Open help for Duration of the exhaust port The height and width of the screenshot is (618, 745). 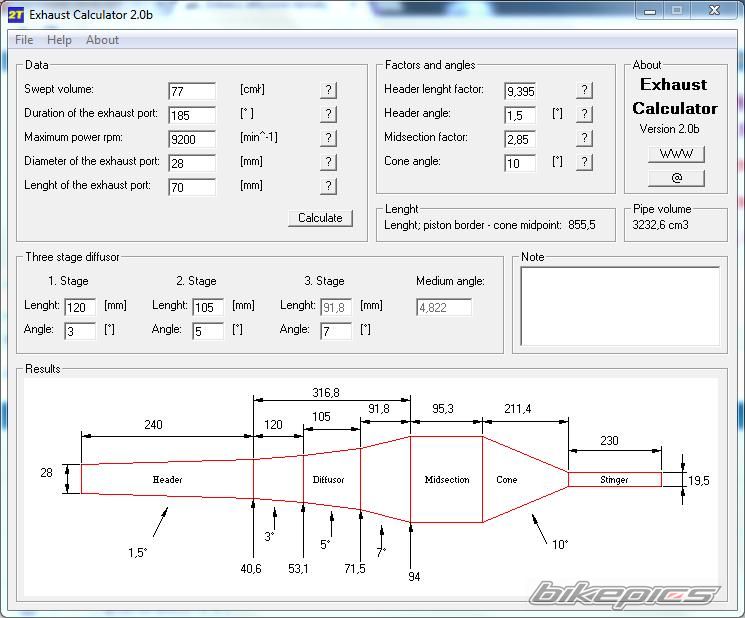328,114
